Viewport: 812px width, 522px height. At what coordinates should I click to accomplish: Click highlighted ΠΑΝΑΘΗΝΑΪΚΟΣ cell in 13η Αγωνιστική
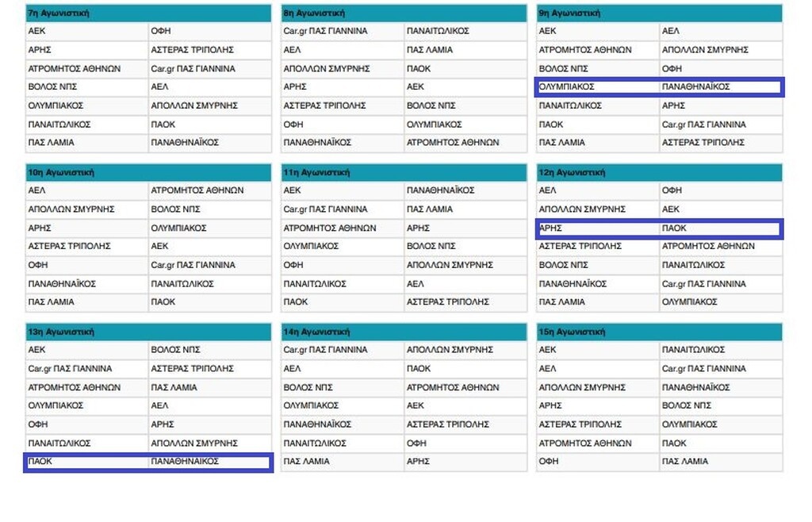[x=209, y=462]
